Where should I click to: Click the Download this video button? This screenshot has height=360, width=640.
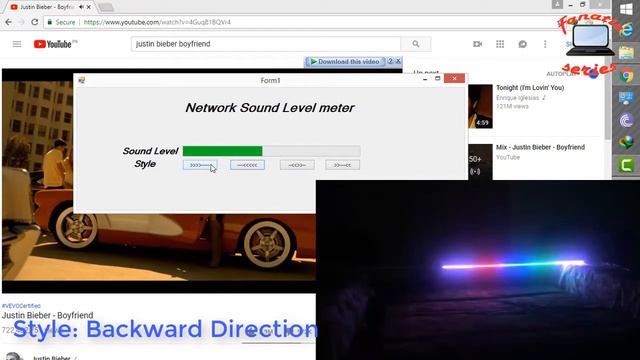[344, 62]
